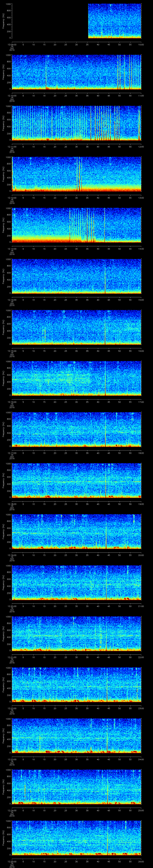Click Frequency (Hz) axis label of 12:09:00 panel
The height and width of the screenshot is (868, 153).
tap(3, 21)
